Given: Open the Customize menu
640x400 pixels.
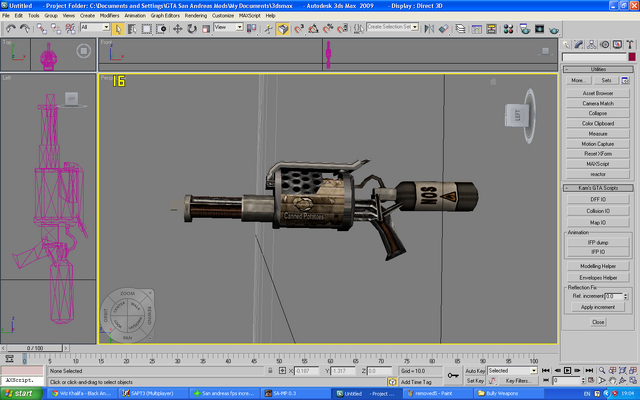Looking at the screenshot, I should point(223,16).
